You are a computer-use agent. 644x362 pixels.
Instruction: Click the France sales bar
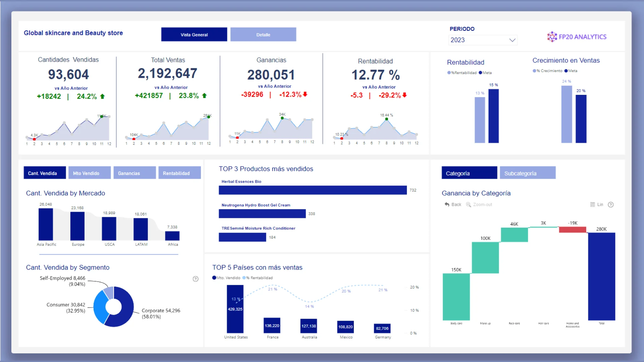point(272,325)
